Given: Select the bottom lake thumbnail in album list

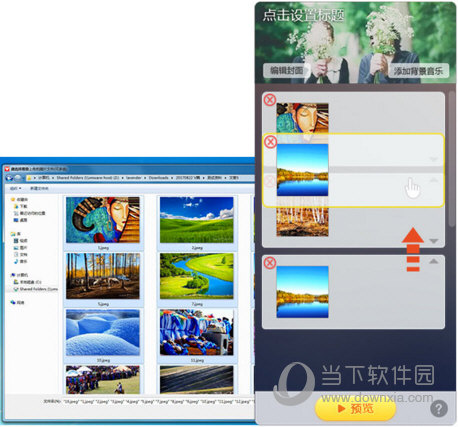Looking at the screenshot, I should coord(302,292).
